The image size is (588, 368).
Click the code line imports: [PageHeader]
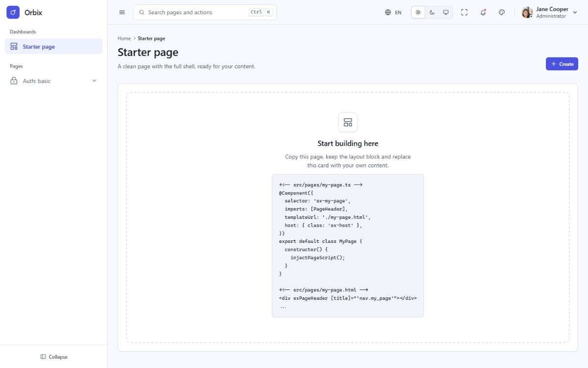tap(316, 209)
